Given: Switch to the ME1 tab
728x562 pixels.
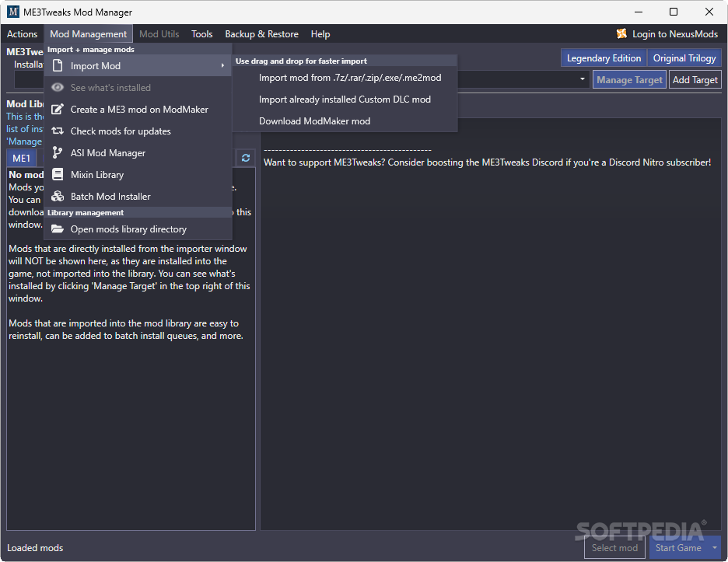Looking at the screenshot, I should (x=21, y=159).
